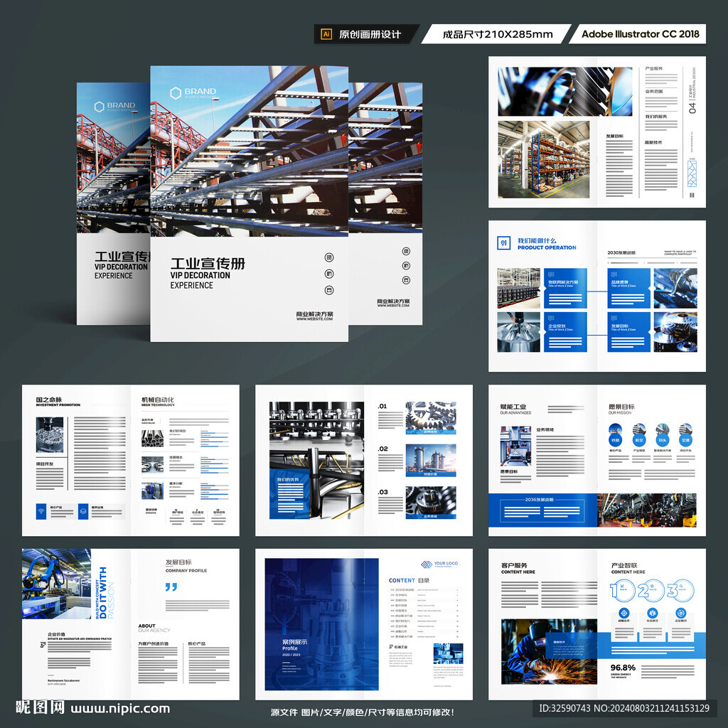Click the CONTENT 目录 heading
Screen dimensions: 728x728
409,580
